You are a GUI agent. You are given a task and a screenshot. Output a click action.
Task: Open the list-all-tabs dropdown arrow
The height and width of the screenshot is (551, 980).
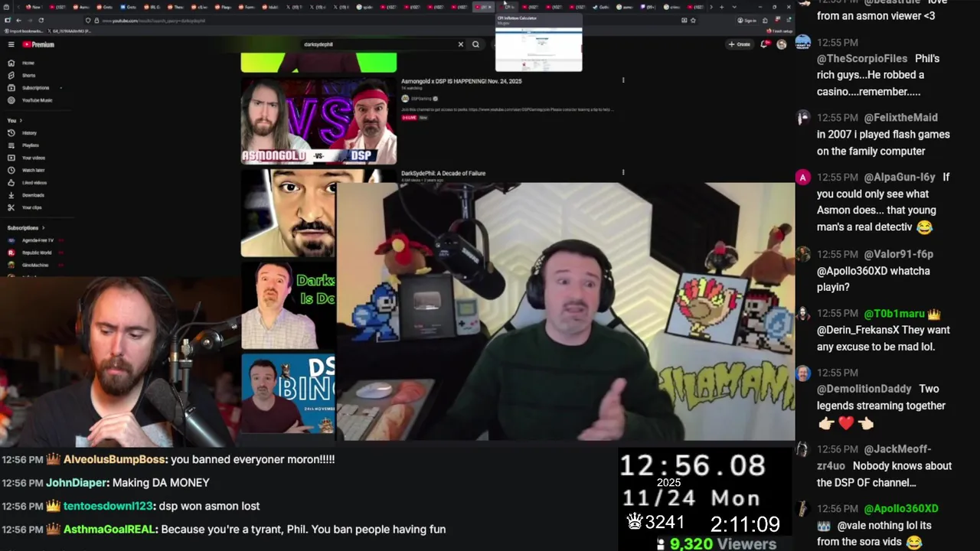(x=735, y=7)
